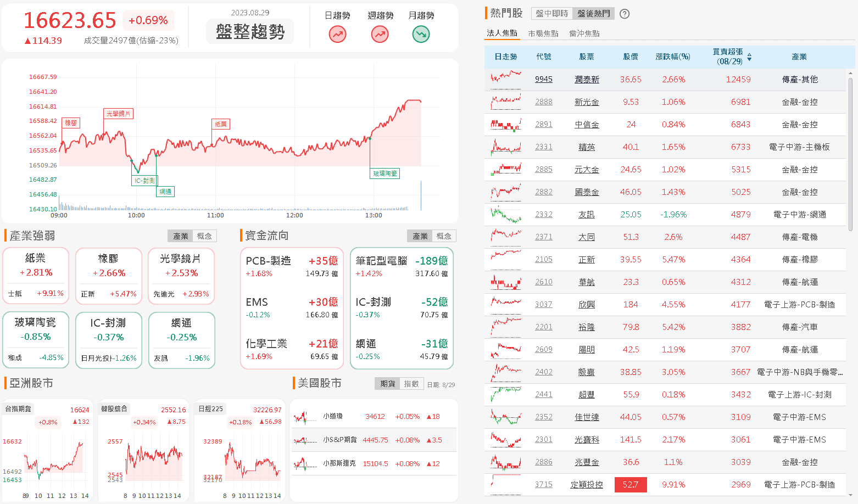
Task: Open the 潤泰新 daily trend sparkline
Action: [506, 80]
